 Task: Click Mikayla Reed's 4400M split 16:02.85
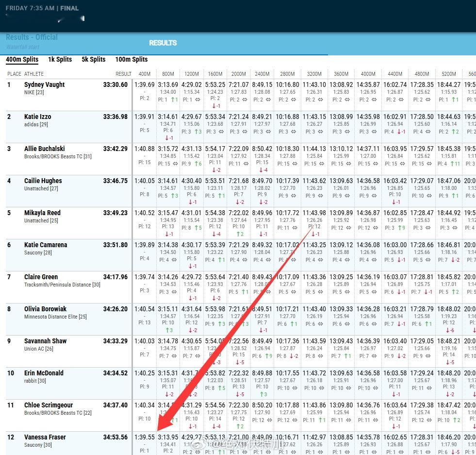(395, 213)
